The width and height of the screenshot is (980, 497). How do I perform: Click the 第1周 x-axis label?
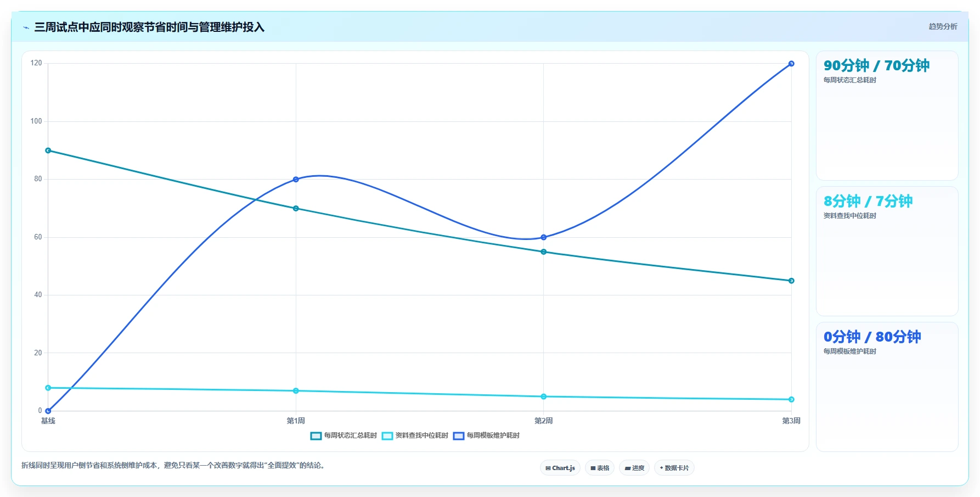(296, 421)
